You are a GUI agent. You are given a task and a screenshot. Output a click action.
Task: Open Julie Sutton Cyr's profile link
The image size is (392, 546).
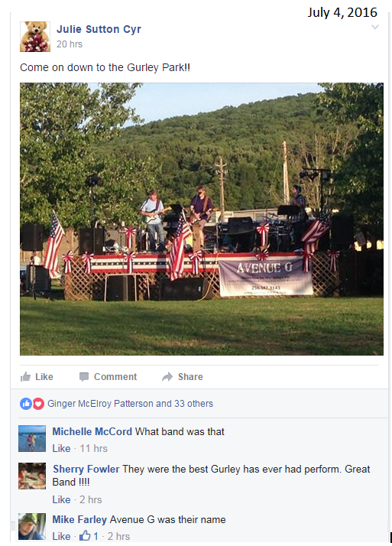click(x=99, y=29)
